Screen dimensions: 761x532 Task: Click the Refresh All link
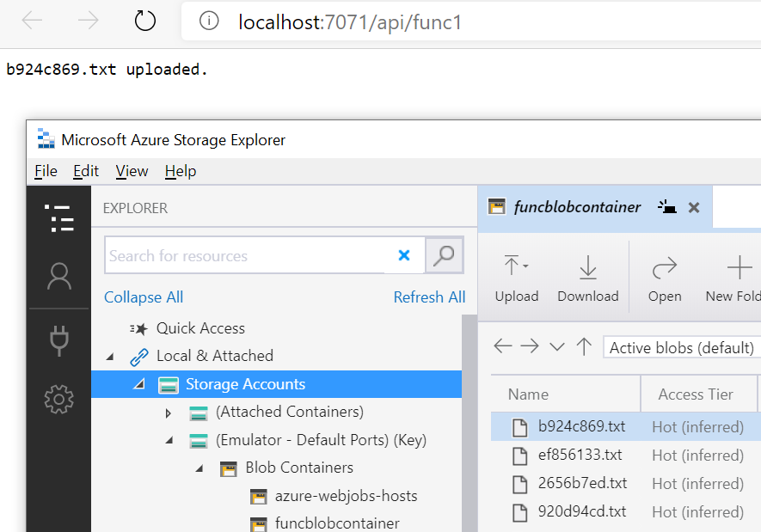(x=429, y=297)
